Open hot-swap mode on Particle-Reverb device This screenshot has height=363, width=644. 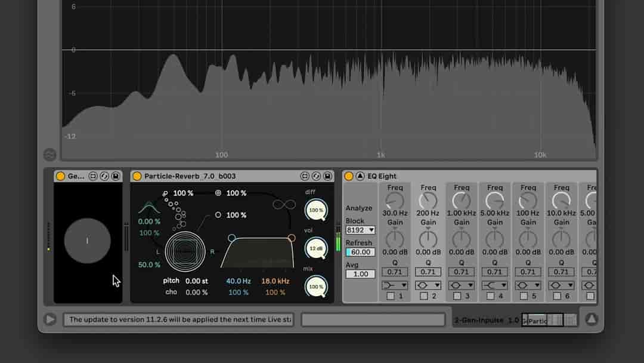pyautogui.click(x=315, y=176)
